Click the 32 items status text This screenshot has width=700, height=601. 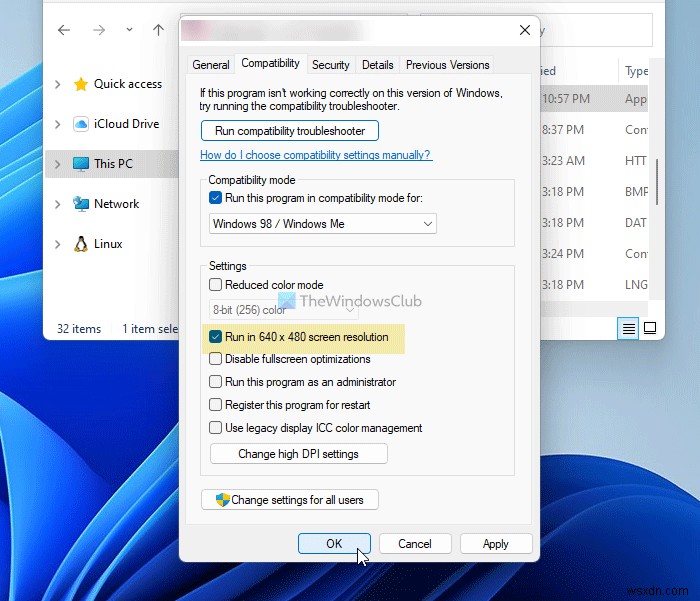point(79,329)
